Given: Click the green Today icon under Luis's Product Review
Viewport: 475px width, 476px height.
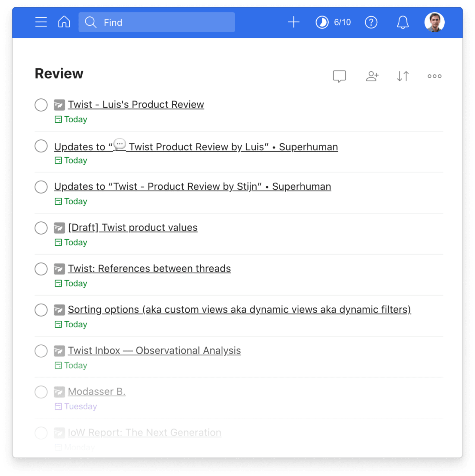Looking at the screenshot, I should [x=58, y=119].
